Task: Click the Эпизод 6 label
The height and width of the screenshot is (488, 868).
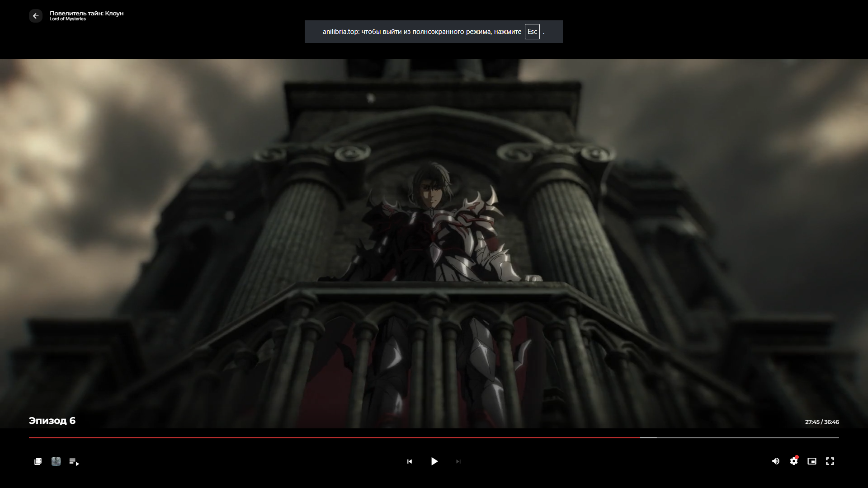Action: tap(52, 421)
